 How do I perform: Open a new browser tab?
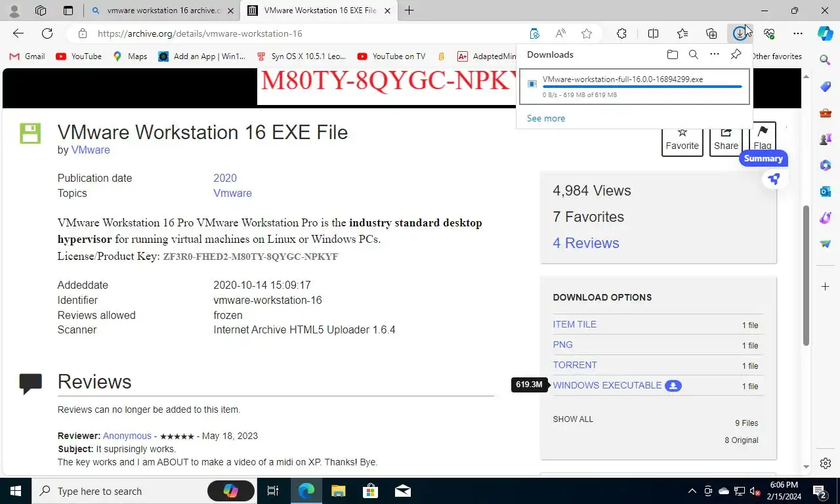pos(409,10)
